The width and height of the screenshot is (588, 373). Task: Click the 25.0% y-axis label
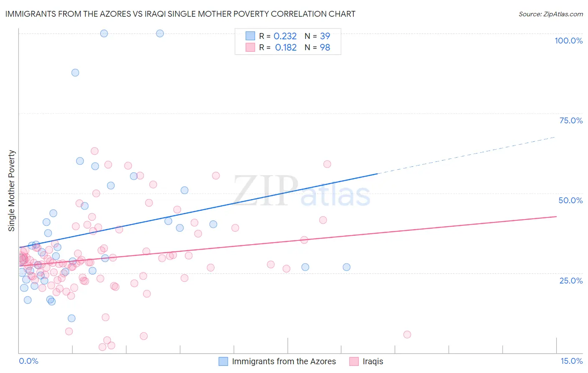571,281
